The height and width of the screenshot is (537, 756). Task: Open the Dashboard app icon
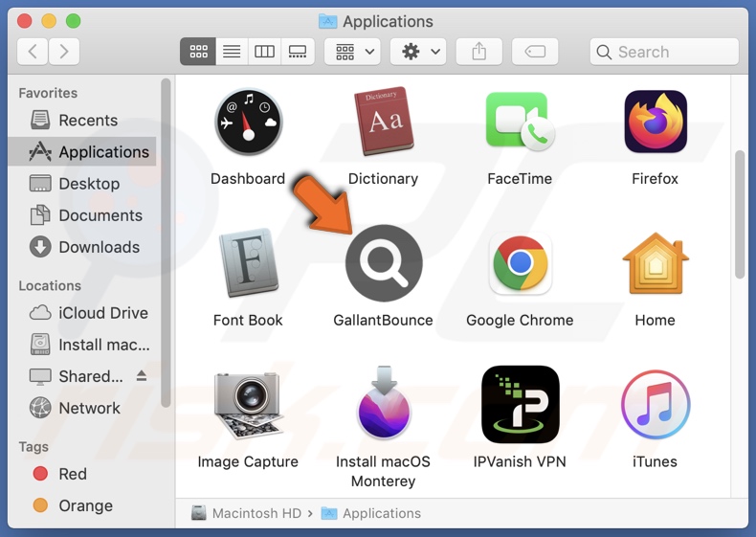pos(248,123)
